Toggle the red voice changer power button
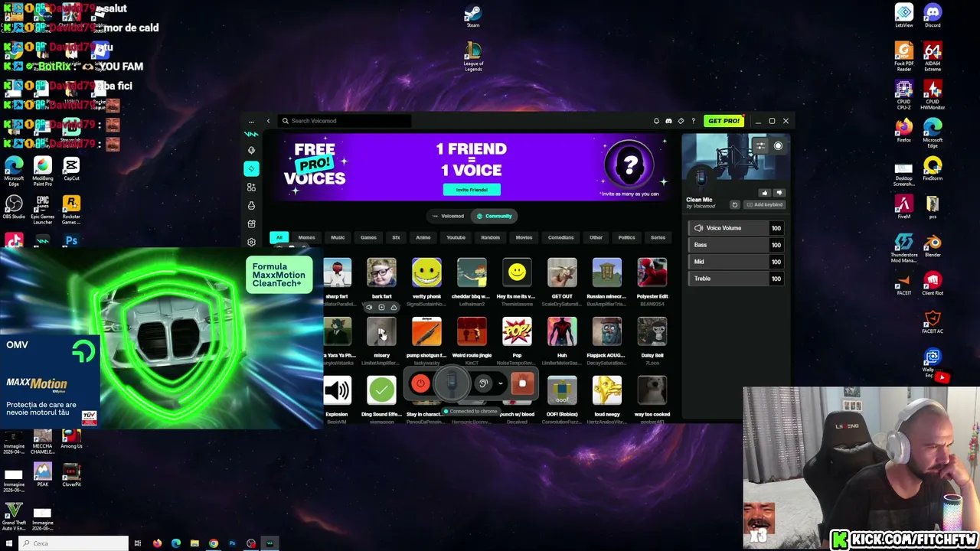Screen dimensions: 980x551 pyautogui.click(x=420, y=383)
